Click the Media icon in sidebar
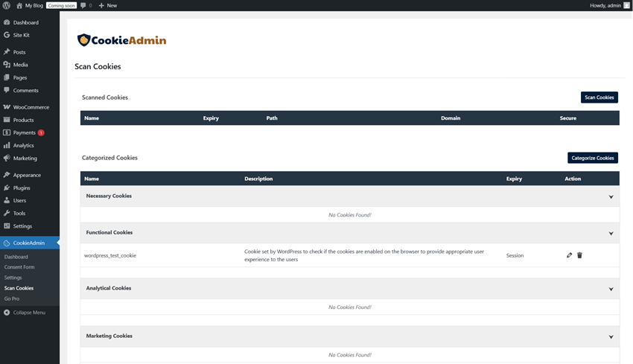This screenshot has height=364, width=633. point(7,65)
